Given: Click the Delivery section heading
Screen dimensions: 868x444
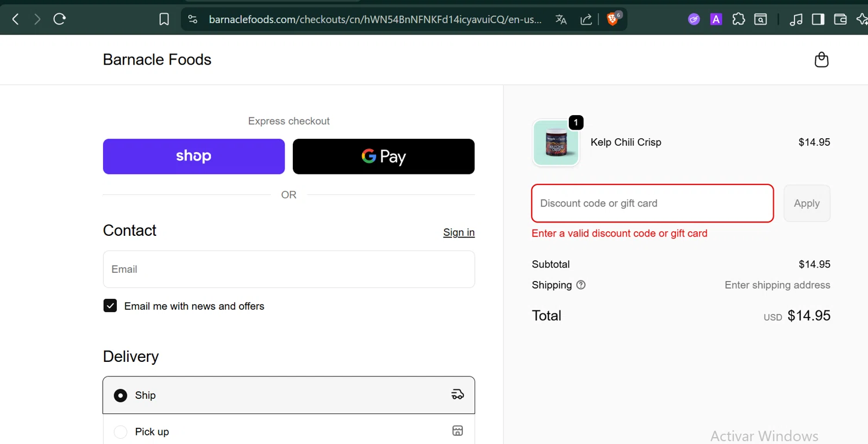Looking at the screenshot, I should pyautogui.click(x=131, y=356).
